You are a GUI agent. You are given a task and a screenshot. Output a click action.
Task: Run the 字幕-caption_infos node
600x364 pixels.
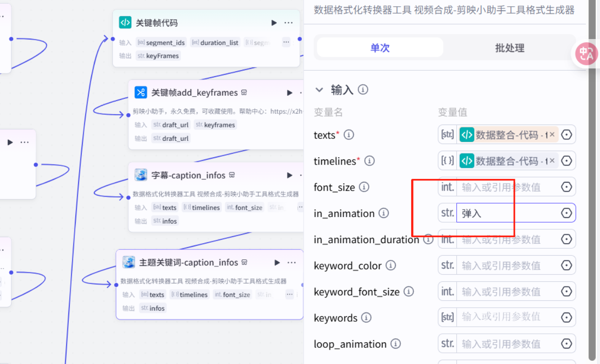[289, 175]
